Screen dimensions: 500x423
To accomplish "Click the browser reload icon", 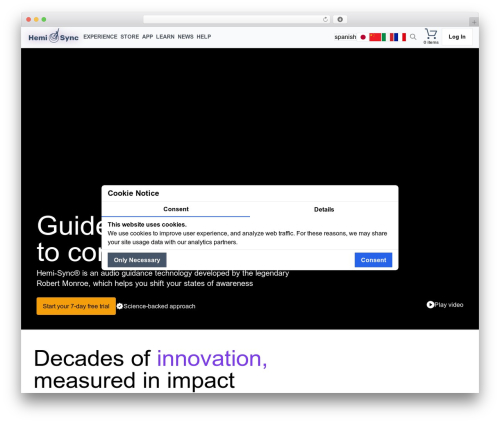I will 325,19.
